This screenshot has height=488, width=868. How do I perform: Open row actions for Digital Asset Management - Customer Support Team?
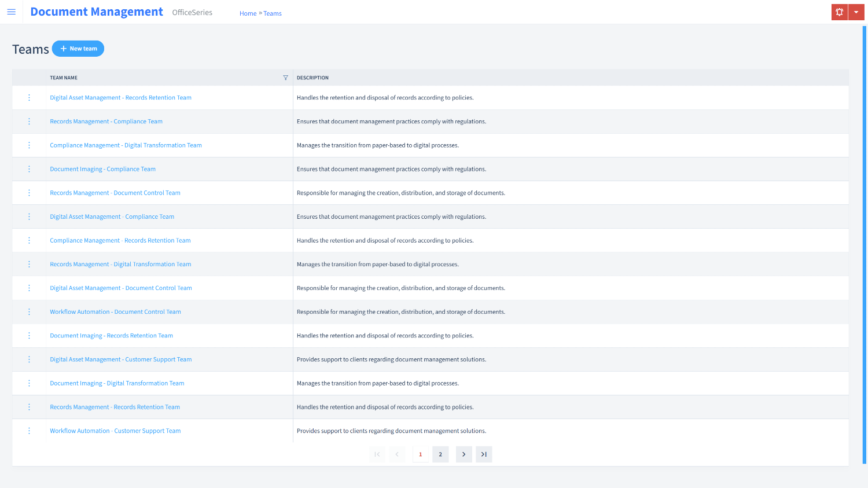(29, 359)
